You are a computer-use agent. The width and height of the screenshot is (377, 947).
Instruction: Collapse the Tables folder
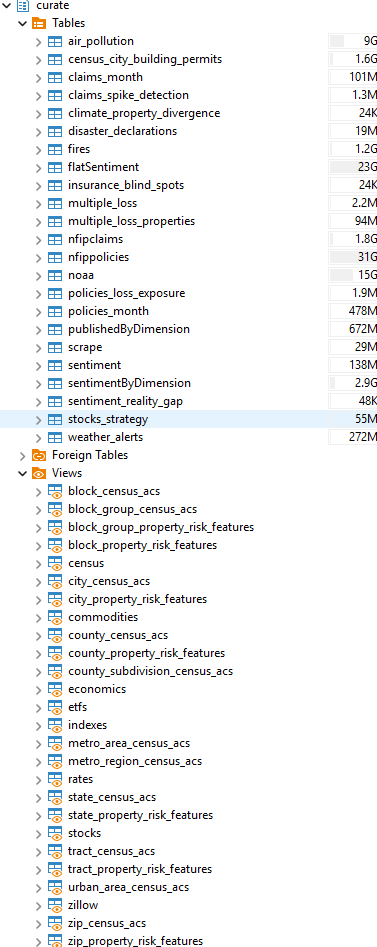23,24
